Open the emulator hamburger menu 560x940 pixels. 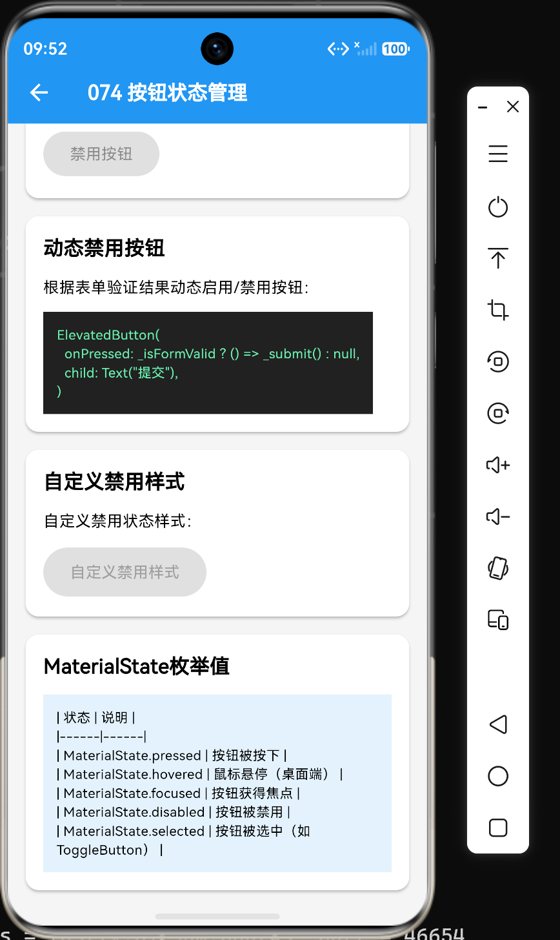pyautogui.click(x=498, y=154)
